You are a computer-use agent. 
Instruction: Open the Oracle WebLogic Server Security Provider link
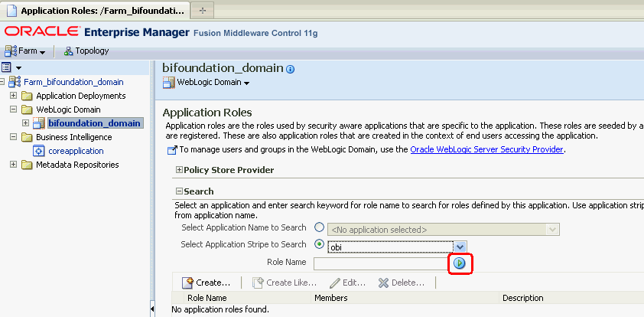(486, 149)
